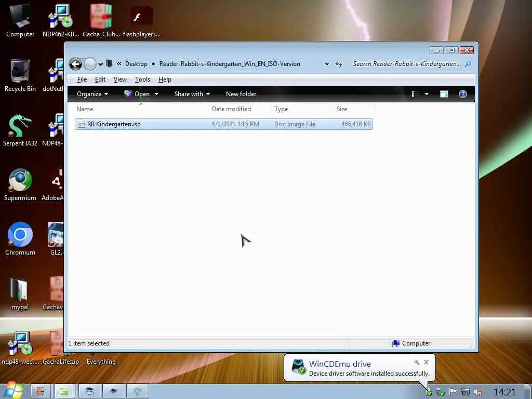Select the flashplayer3 desktop icon
Screen dimensions: 532x399
141,21
